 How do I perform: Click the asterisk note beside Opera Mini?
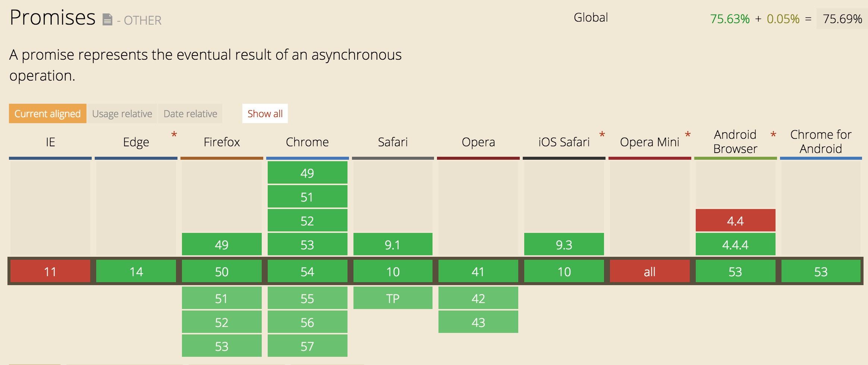click(x=688, y=135)
